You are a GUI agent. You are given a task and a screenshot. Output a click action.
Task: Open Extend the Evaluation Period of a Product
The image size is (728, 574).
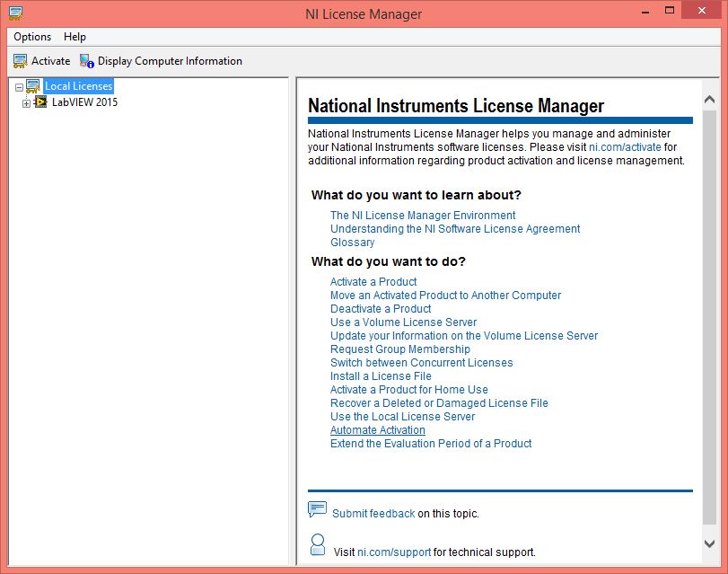tap(430, 444)
